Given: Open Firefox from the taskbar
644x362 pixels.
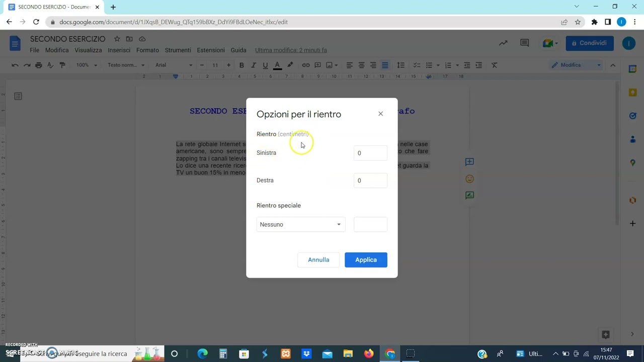Looking at the screenshot, I should 369,354.
